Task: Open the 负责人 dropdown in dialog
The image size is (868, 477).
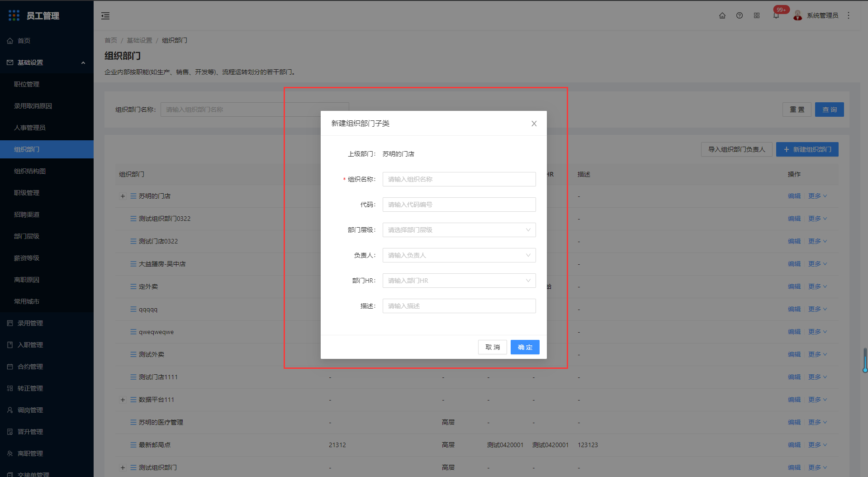Action: tap(459, 255)
